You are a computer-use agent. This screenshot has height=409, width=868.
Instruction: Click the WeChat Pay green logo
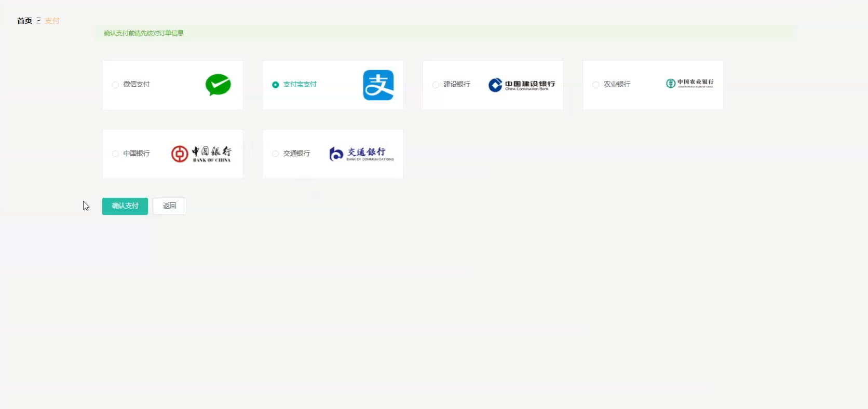[218, 85]
